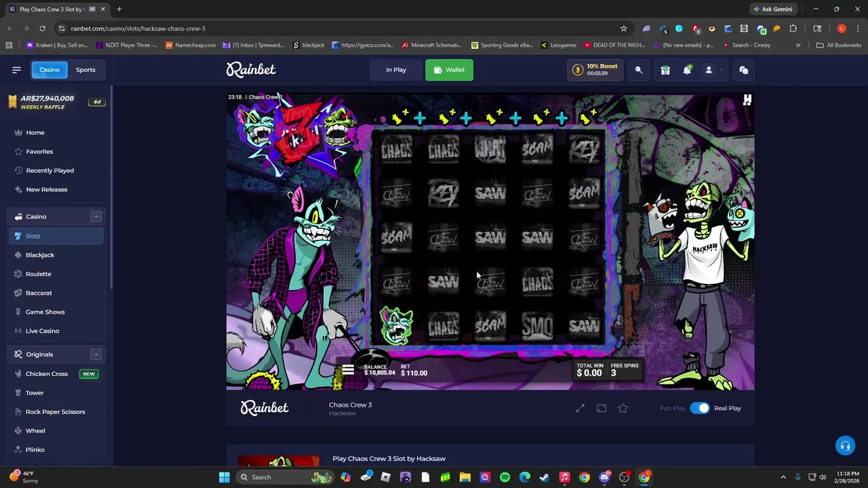Viewport: 868px width, 488px height.
Task: Open the gift rewards icon
Action: (665, 70)
